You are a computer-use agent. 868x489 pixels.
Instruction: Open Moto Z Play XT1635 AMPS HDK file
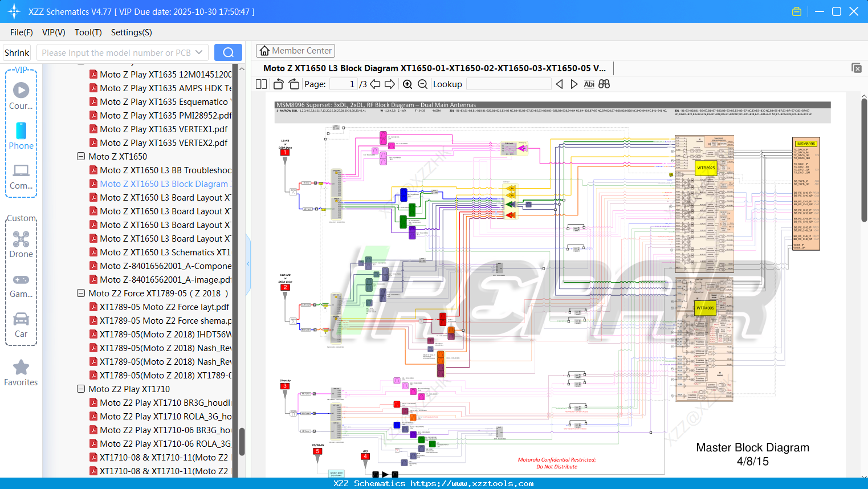[x=166, y=88]
